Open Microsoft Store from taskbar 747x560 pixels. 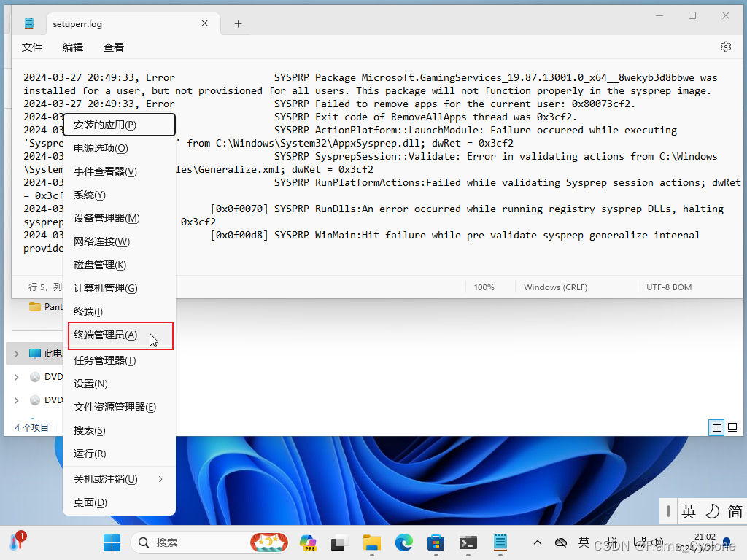[436, 542]
